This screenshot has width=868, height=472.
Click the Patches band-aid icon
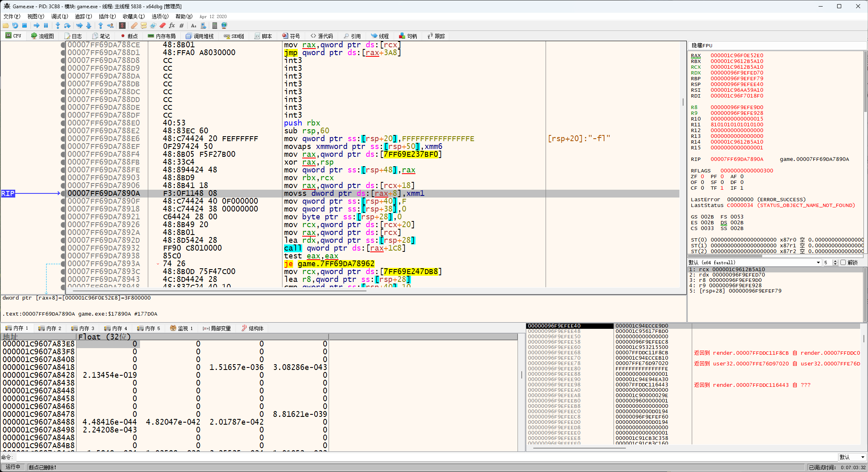pos(134,26)
